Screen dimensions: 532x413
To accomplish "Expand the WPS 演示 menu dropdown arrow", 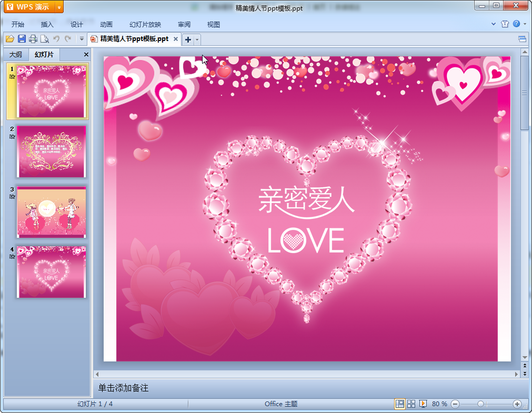I will click(59, 7).
